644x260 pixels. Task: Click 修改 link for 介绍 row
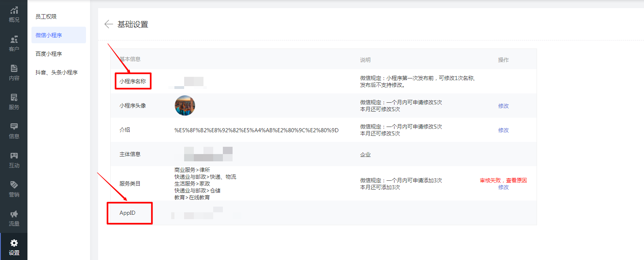click(x=503, y=130)
